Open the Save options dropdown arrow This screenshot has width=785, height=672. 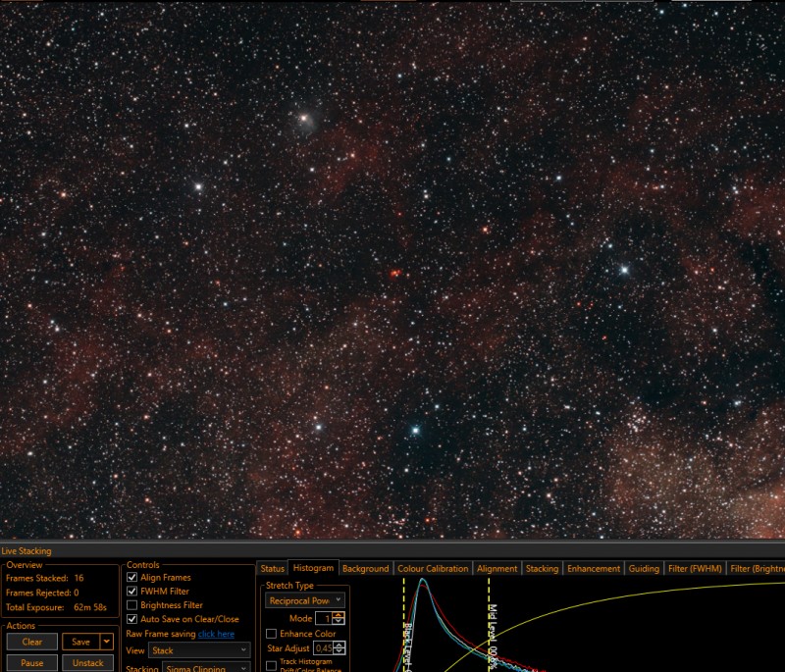click(x=107, y=642)
